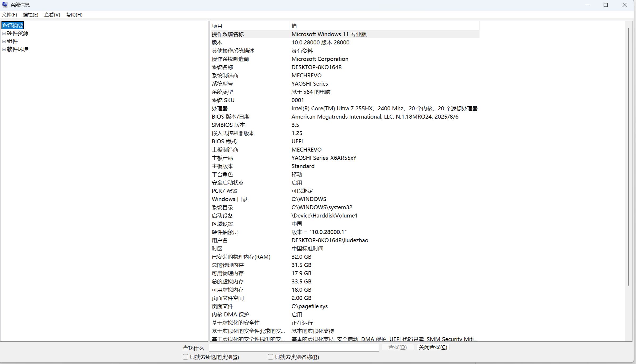Select the SMBIOS 版本 row label
The height and width of the screenshot is (364, 636).
coord(228,125)
